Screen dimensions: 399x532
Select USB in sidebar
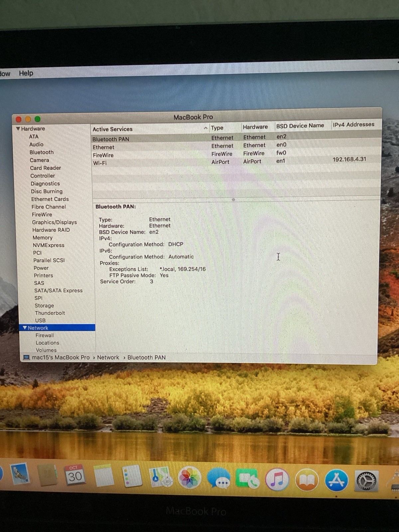pos(40,321)
